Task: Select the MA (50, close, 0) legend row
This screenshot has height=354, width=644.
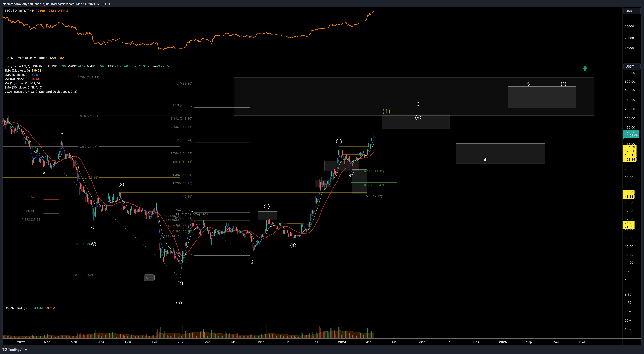Action: click(22, 79)
